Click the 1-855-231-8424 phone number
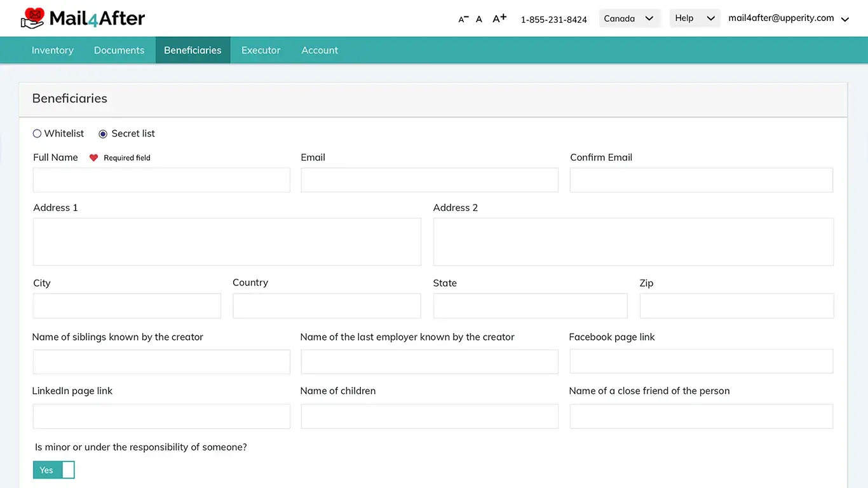Image resolution: width=868 pixels, height=488 pixels. click(x=553, y=20)
